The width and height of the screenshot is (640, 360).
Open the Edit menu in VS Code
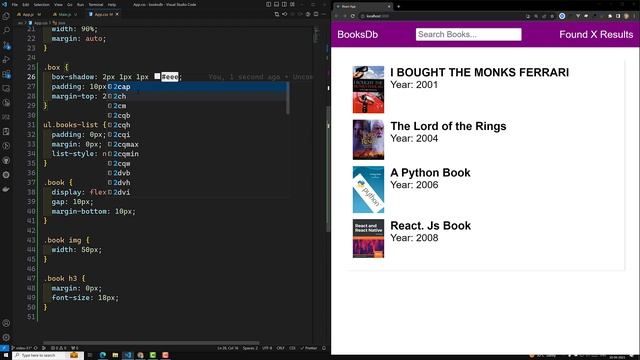pos(26,4)
